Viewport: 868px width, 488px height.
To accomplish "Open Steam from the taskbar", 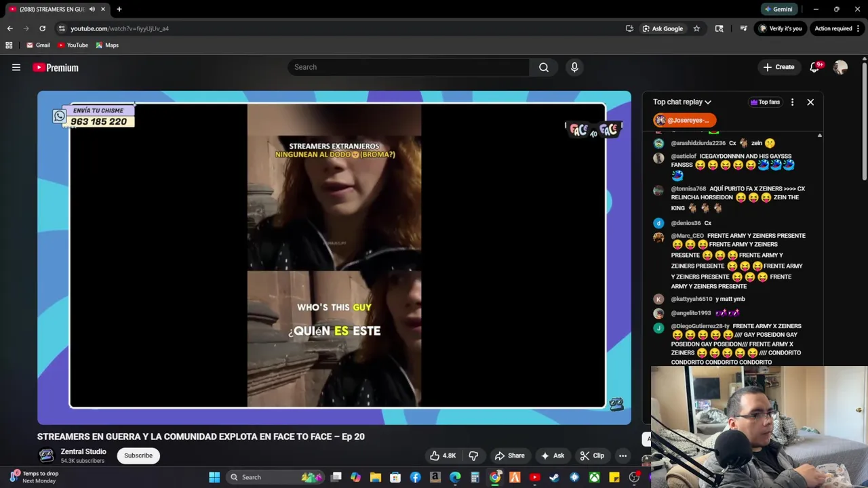I will (x=554, y=477).
